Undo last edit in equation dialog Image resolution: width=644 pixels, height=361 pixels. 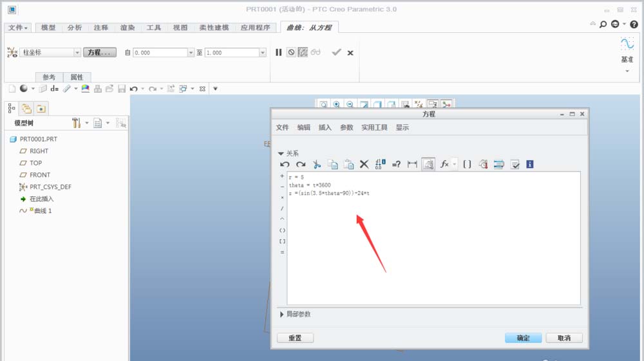click(x=285, y=165)
